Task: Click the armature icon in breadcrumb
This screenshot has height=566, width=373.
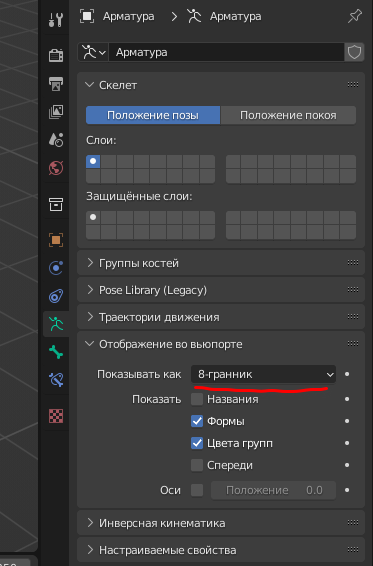Action: [x=194, y=16]
